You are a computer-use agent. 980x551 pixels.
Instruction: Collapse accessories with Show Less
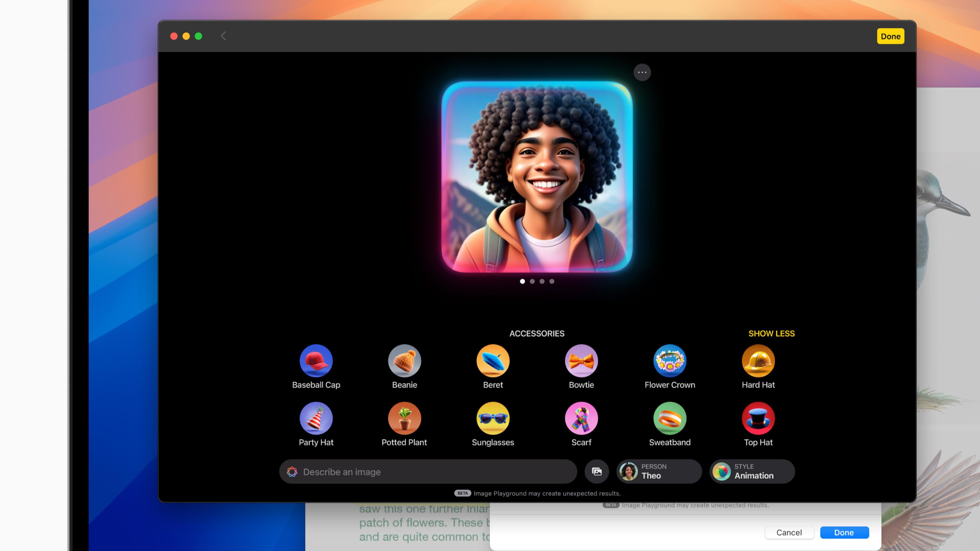pos(771,333)
